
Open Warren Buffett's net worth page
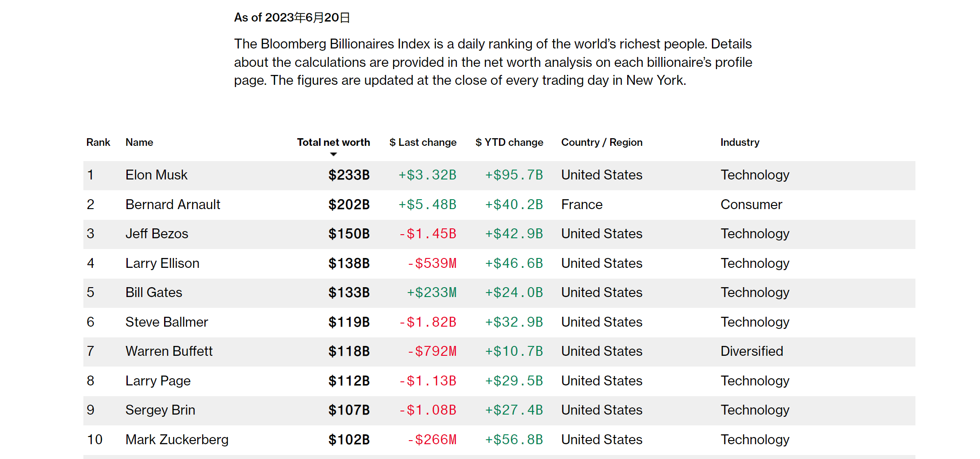point(169,351)
